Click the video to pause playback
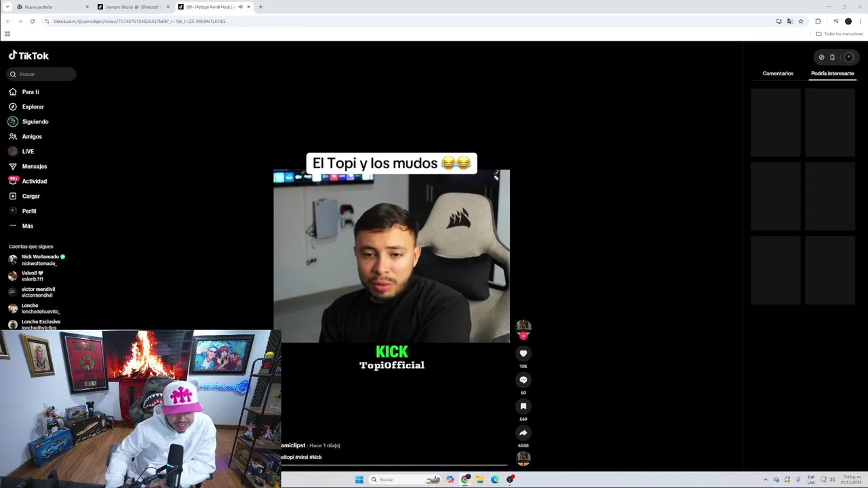The image size is (868, 488). pyautogui.click(x=391, y=256)
